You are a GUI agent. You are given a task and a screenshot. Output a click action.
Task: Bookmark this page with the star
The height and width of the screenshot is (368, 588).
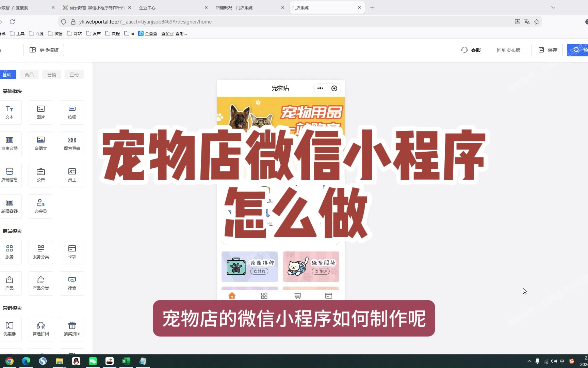(x=537, y=22)
